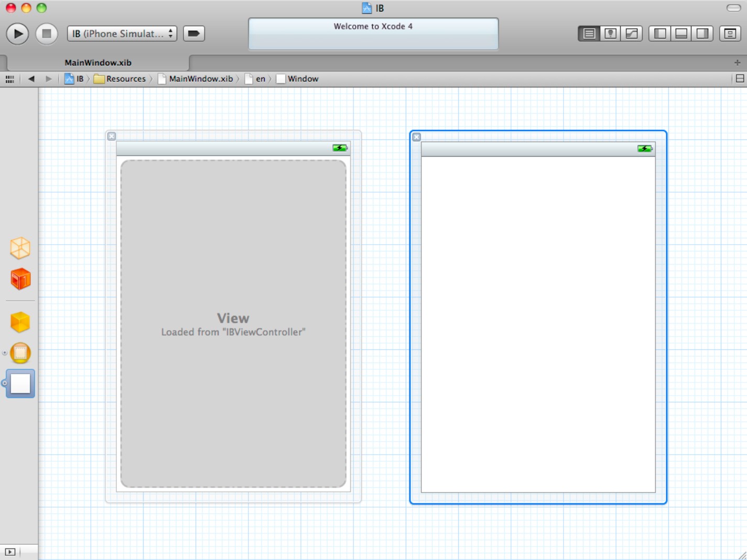Add a new tab with plus button
The height and width of the screenshot is (560, 747).
pos(737,62)
